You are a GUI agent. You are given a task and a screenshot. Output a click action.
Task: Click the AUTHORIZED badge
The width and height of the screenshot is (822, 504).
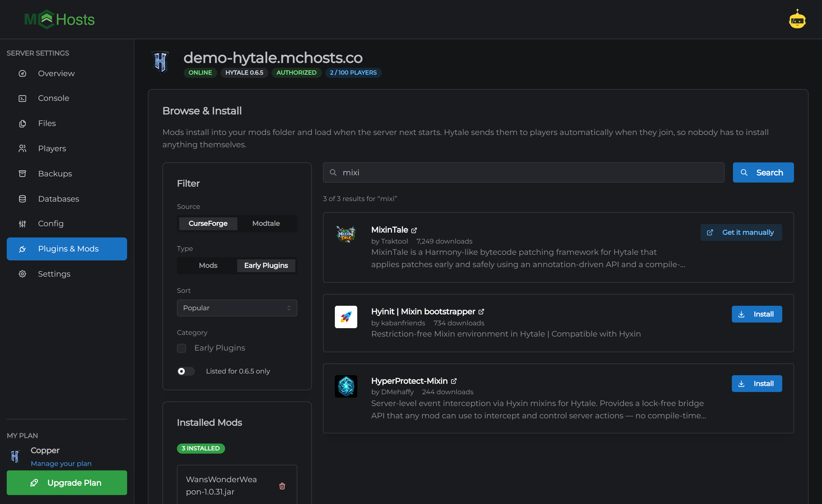pos(296,73)
